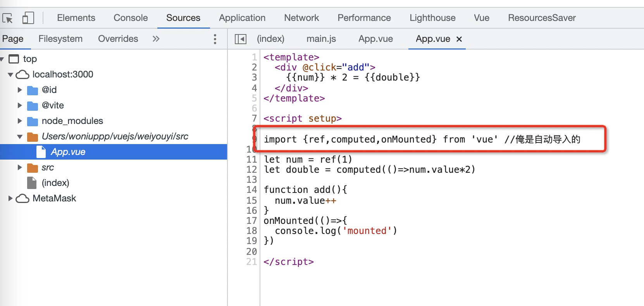
Task: Click the @id folder icon
Action: click(33, 90)
